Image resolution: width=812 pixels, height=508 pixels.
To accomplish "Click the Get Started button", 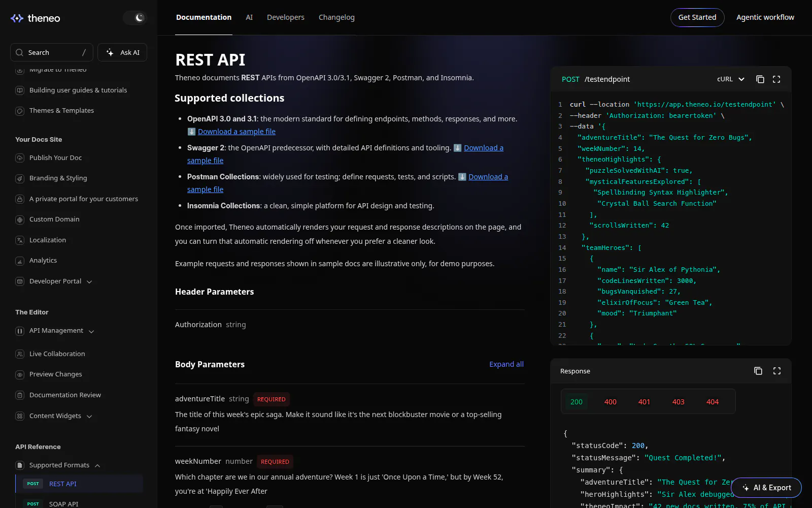I will coord(697,17).
